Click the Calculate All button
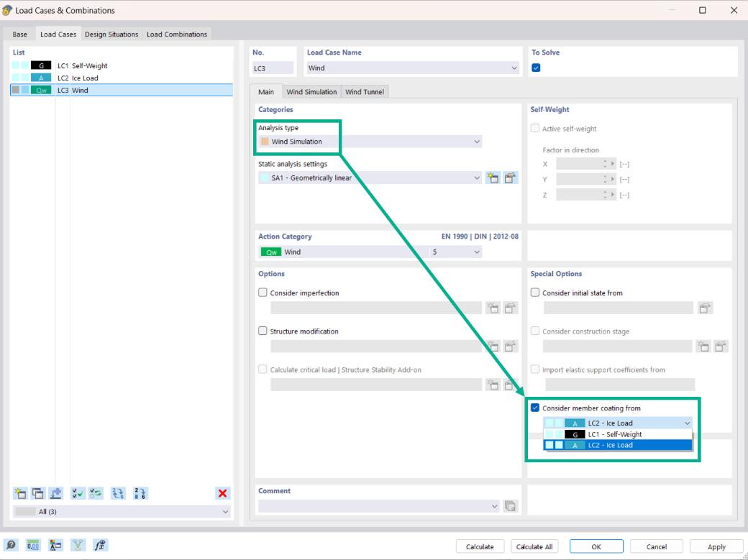Image resolution: width=748 pixels, height=560 pixels. (534, 546)
